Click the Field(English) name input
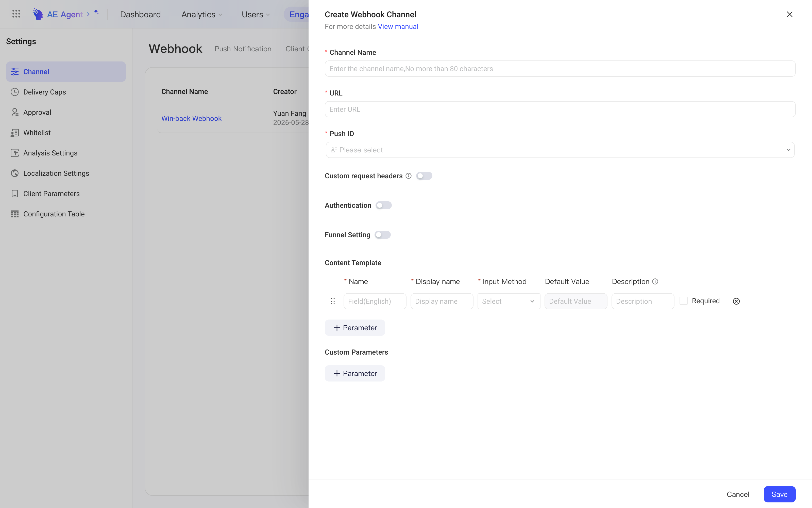The width and height of the screenshot is (812, 508). [x=375, y=301]
